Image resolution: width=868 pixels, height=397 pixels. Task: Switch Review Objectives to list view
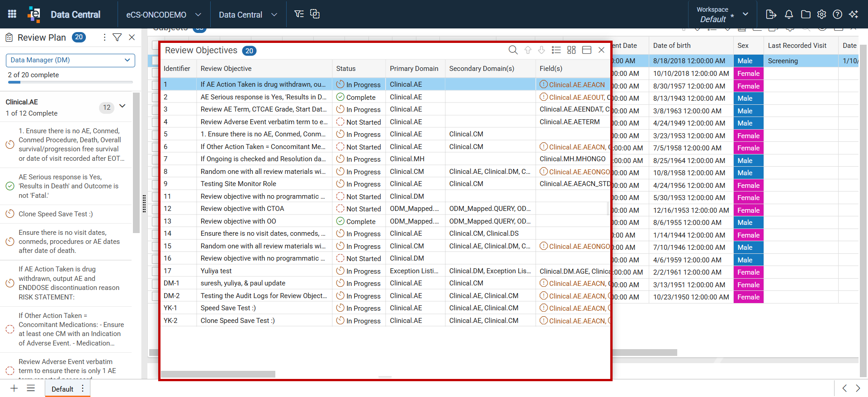pos(557,50)
